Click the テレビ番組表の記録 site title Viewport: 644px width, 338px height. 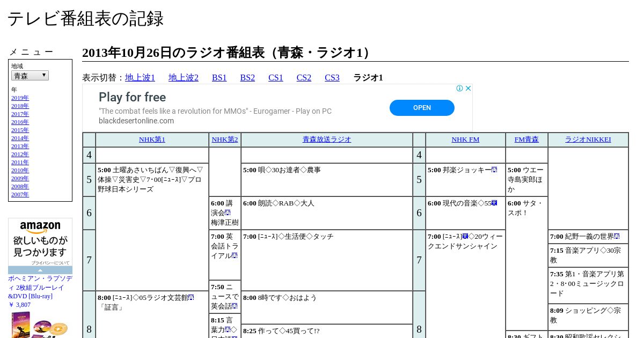tap(85, 19)
